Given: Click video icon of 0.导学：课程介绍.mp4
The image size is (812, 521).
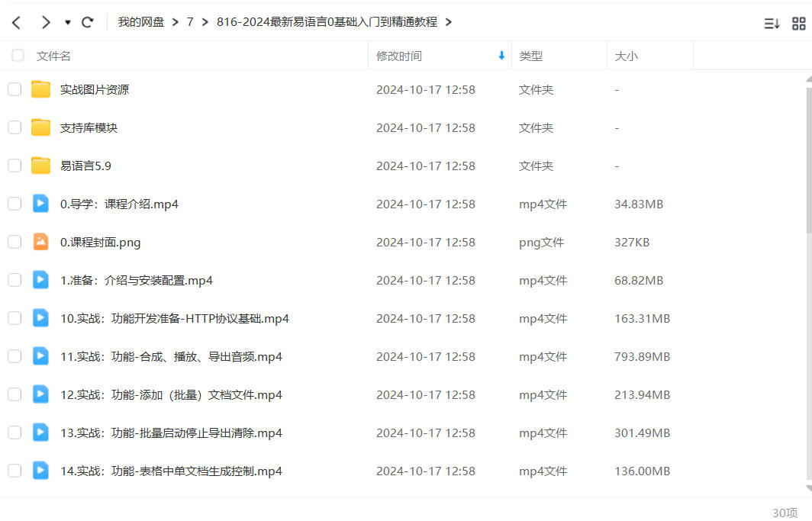Looking at the screenshot, I should 41,204.
